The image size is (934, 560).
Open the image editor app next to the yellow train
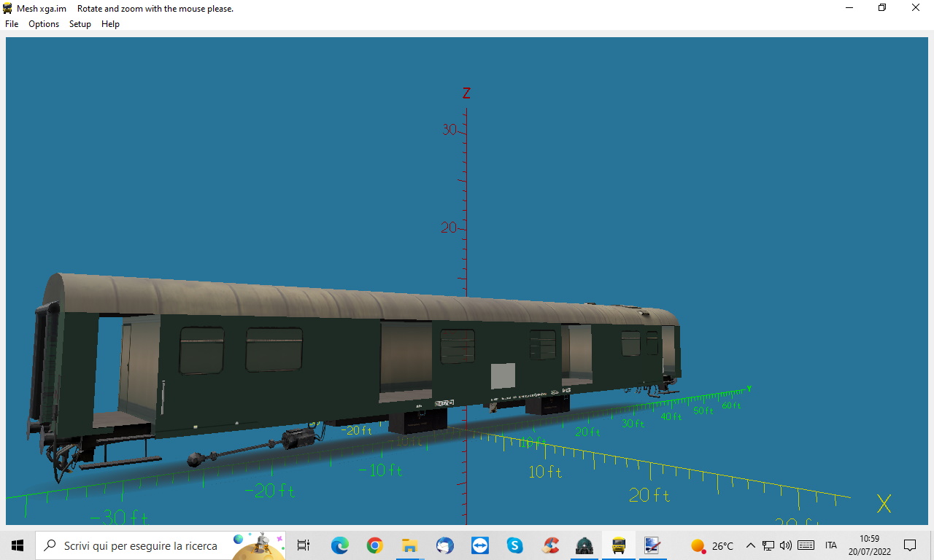coord(652,545)
